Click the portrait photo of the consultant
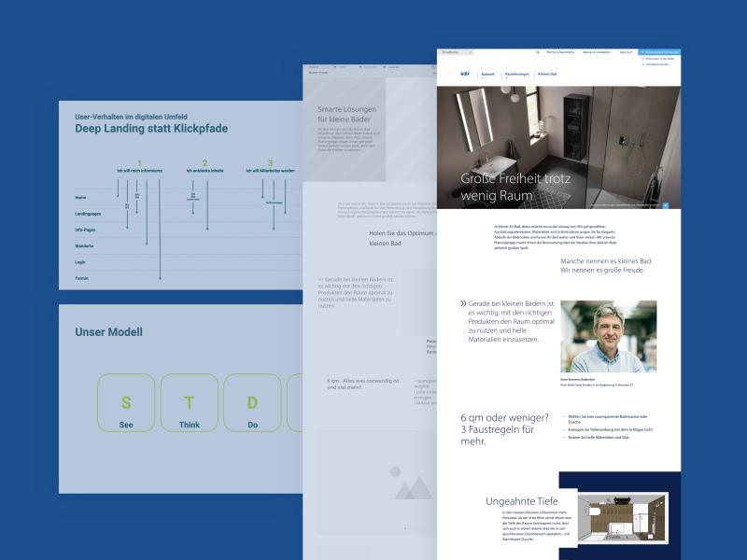This screenshot has height=560, width=747. (608, 336)
